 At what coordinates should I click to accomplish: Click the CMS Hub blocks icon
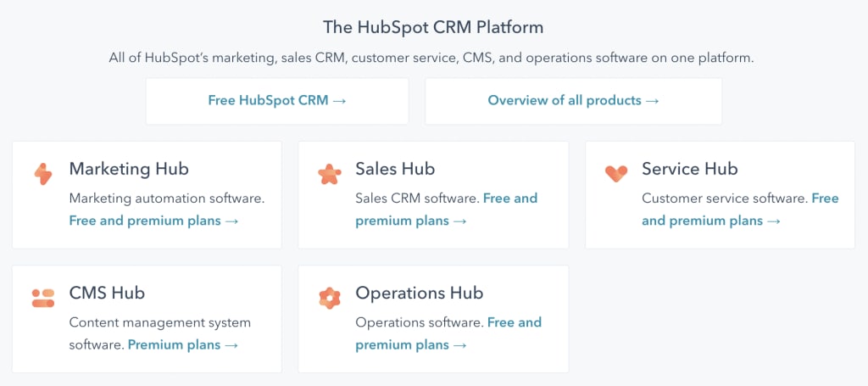(x=42, y=298)
